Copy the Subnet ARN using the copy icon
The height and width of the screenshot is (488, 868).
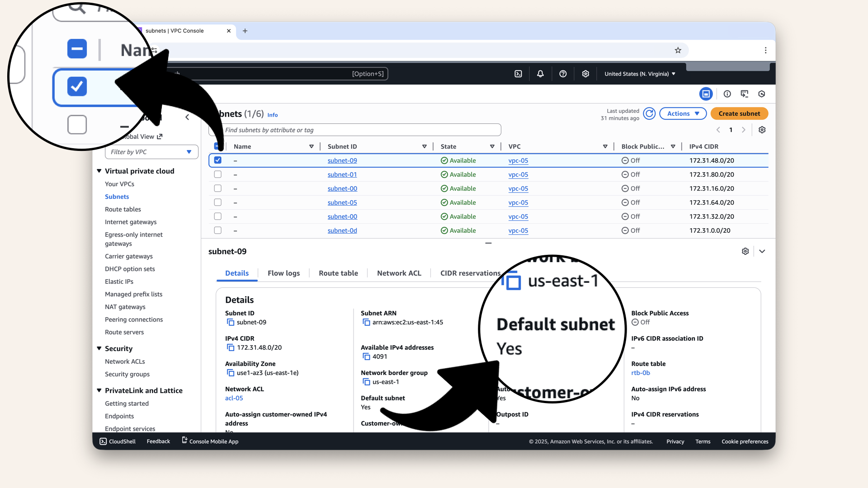[366, 322]
